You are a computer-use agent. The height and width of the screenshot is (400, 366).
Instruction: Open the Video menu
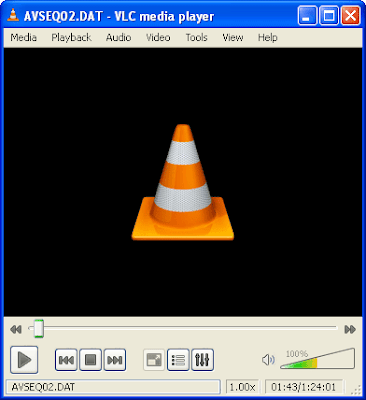158,37
